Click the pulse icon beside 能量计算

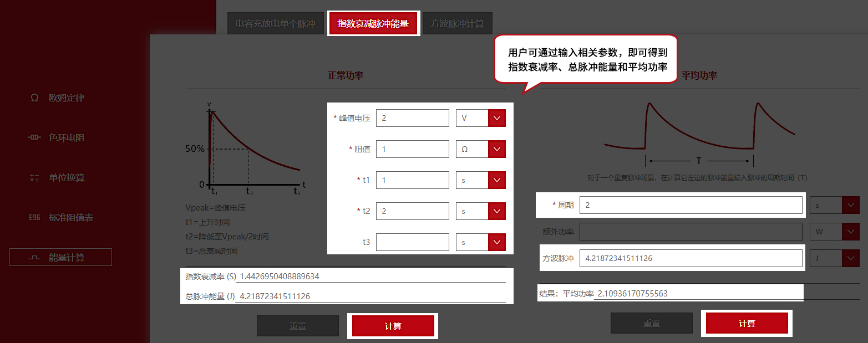pos(34,258)
